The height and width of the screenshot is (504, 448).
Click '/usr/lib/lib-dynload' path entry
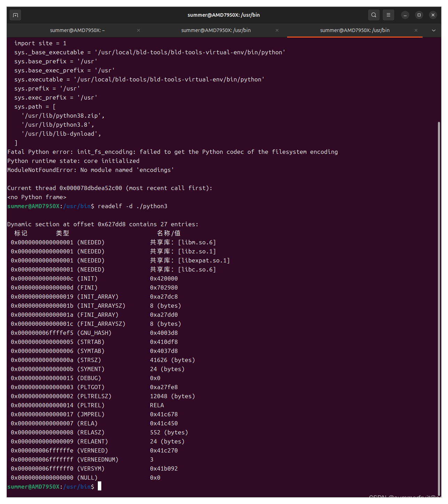pyautogui.click(x=61, y=134)
